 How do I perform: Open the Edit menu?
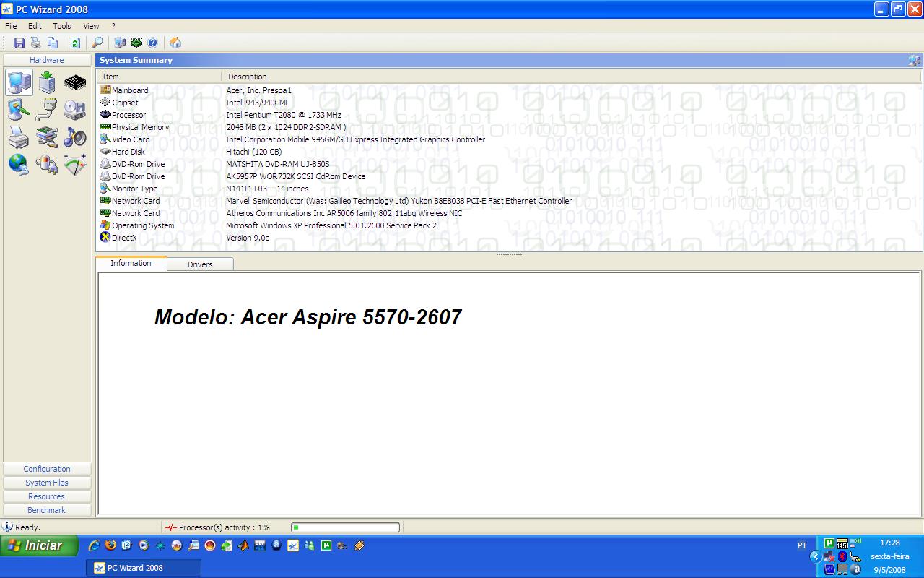tap(35, 26)
